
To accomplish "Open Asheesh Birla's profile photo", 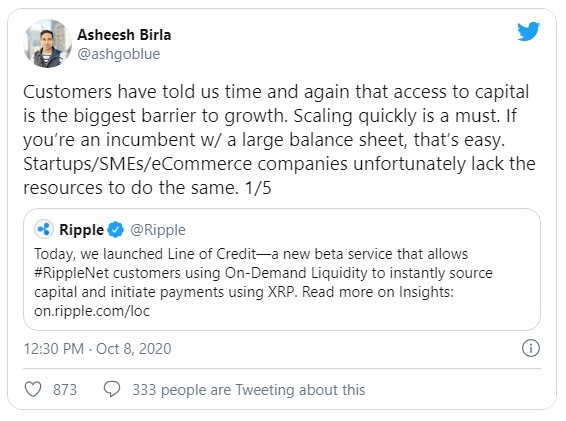I will [47, 44].
